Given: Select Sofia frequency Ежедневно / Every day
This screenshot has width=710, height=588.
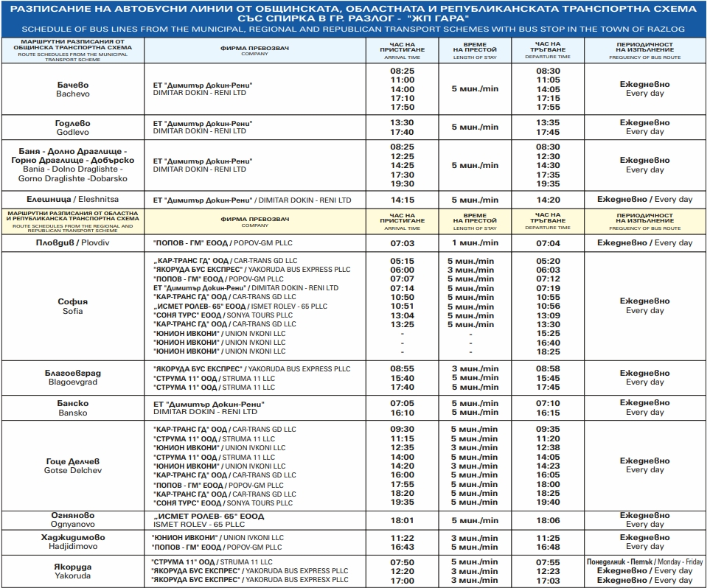Looking at the screenshot, I should pos(645,306).
